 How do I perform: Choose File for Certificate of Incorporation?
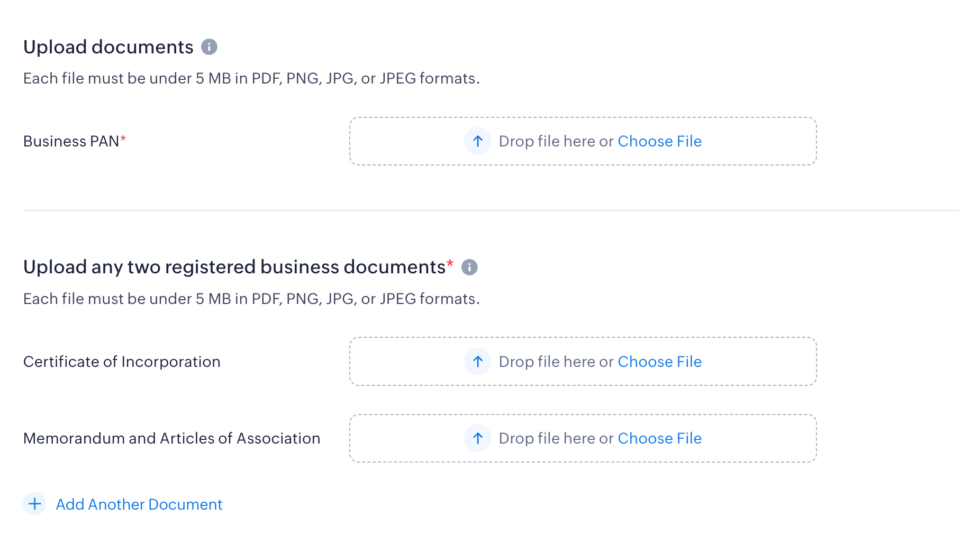point(659,362)
